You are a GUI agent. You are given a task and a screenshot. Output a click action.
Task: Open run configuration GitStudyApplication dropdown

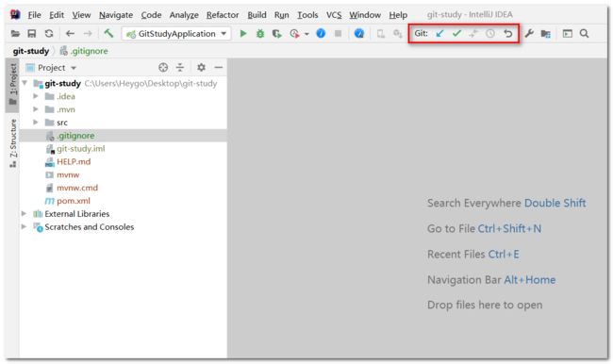176,34
